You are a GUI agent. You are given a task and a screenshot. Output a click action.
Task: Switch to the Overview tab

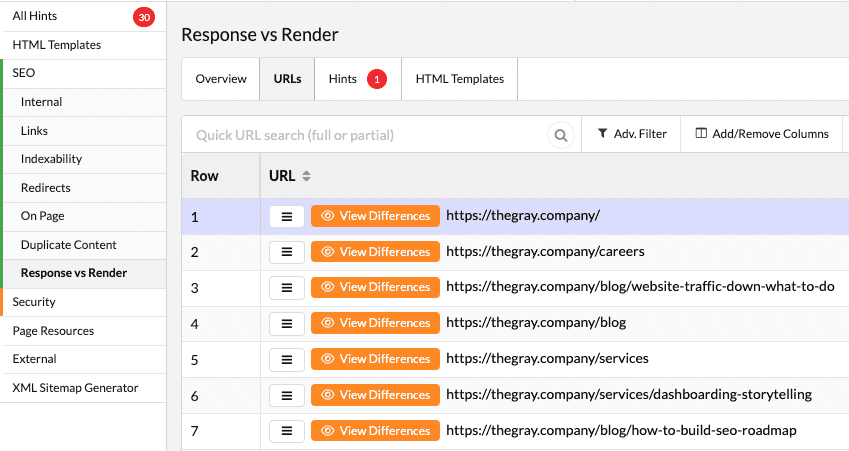pyautogui.click(x=221, y=79)
